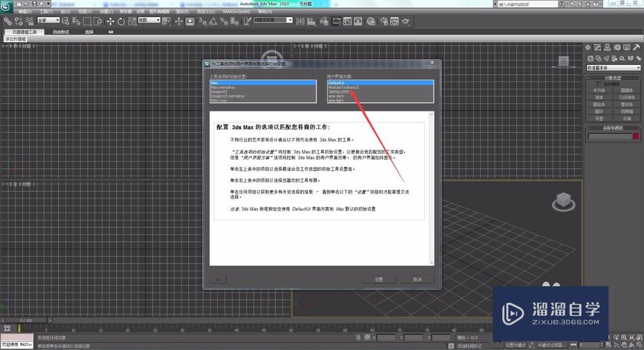Viewport: 644px width, 350px height.
Task: Open the Hierarchy command panel tab
Action: [x=607, y=48]
